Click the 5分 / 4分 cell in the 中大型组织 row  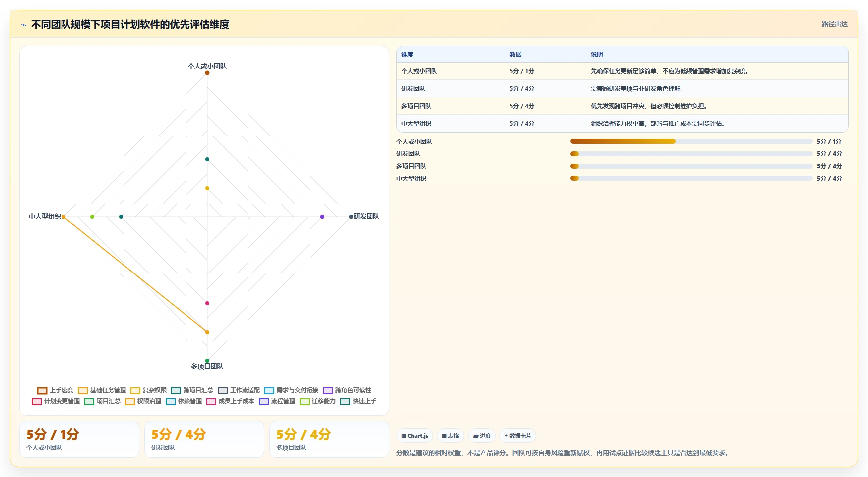coord(522,124)
